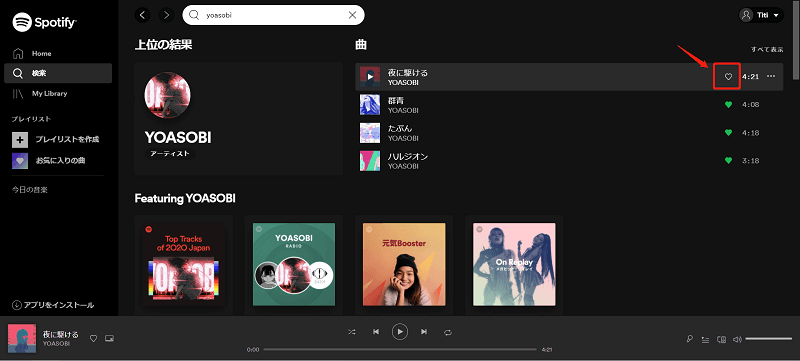Screen dimensions: 800x361
Task: Open YOASOBI Radio playlist card
Action: pos(294,264)
